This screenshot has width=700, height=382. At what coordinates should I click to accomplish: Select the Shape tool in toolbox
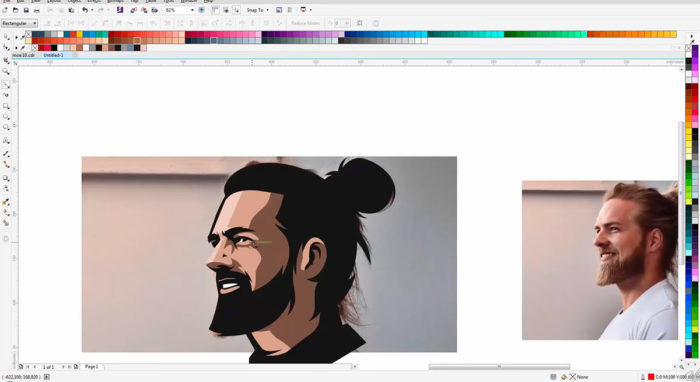pos(6,48)
